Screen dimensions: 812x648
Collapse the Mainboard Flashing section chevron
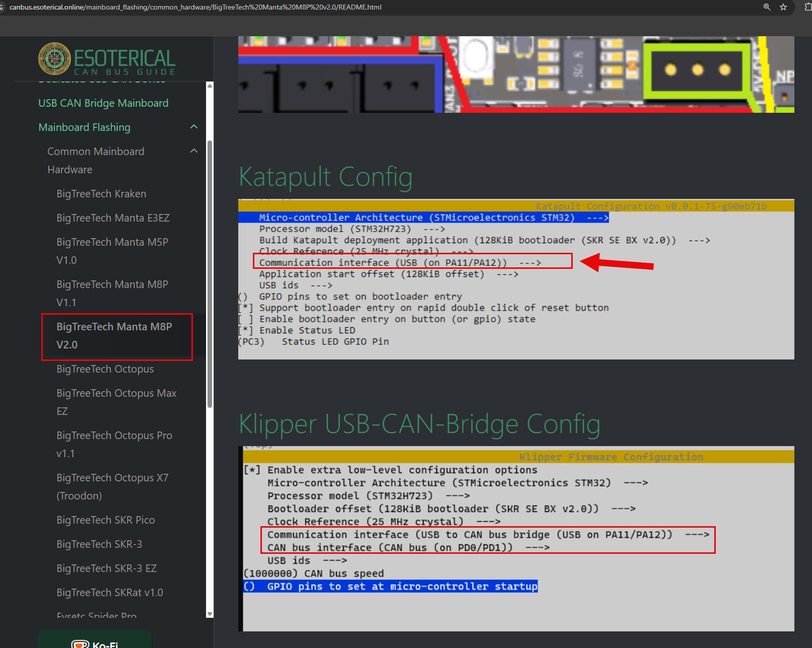(194, 127)
